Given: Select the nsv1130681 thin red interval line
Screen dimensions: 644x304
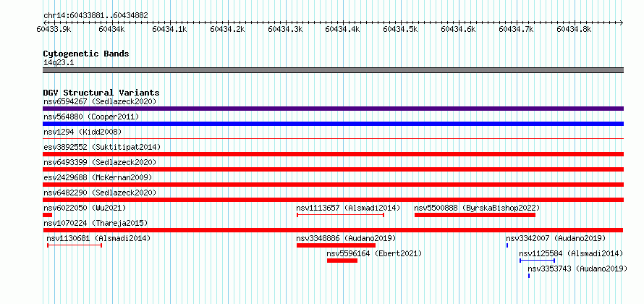Looking at the screenshot, I should pyautogui.click(x=75, y=245).
